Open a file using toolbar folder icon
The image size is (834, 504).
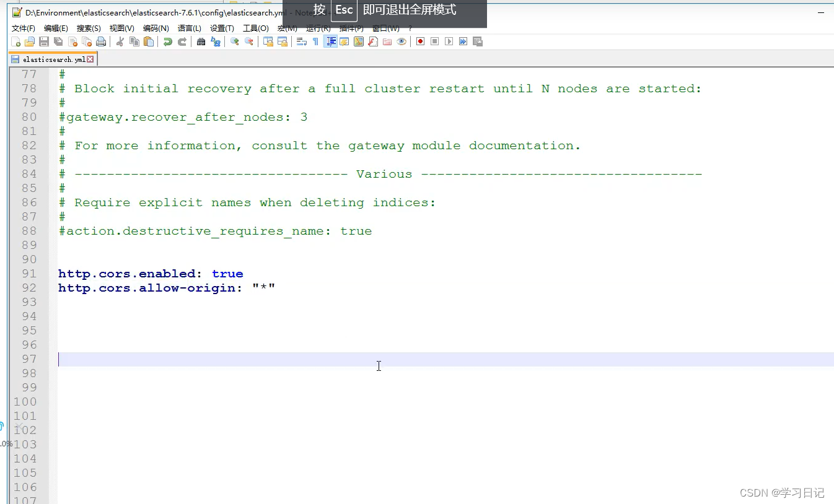click(x=30, y=41)
